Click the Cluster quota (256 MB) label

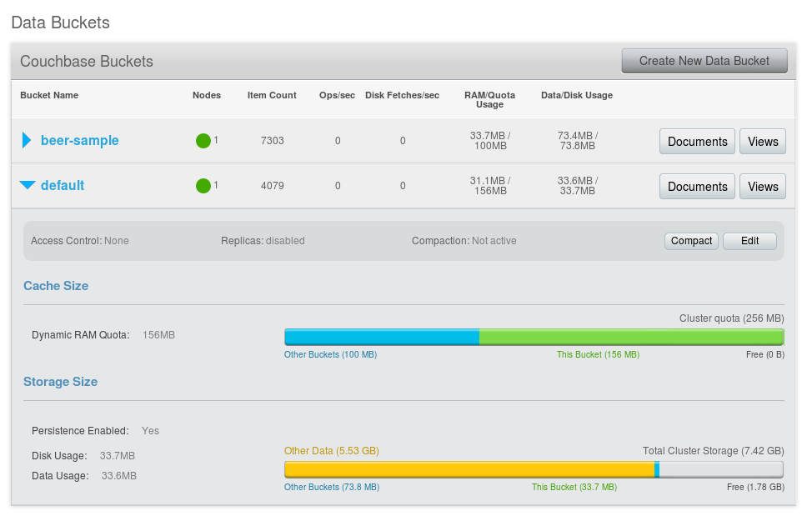pos(732,318)
